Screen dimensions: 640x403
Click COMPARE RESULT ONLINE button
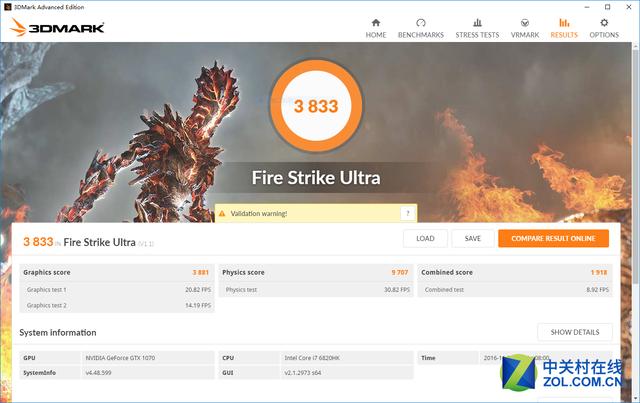pos(553,238)
